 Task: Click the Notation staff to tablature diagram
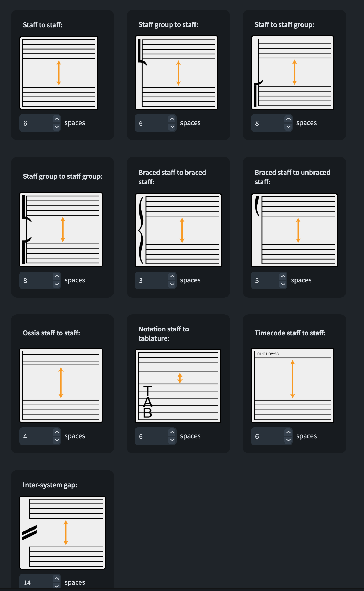click(x=178, y=386)
